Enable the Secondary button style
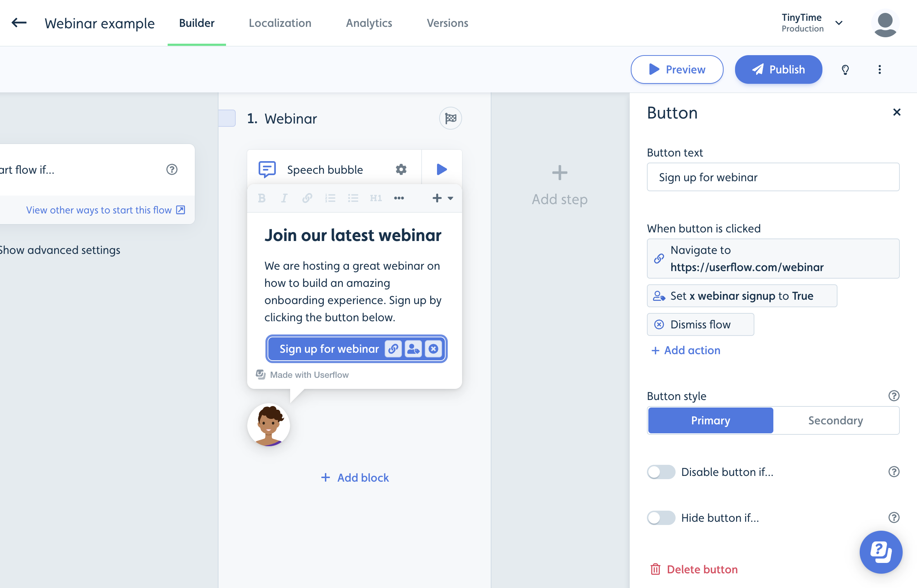The height and width of the screenshot is (588, 917). click(x=836, y=420)
